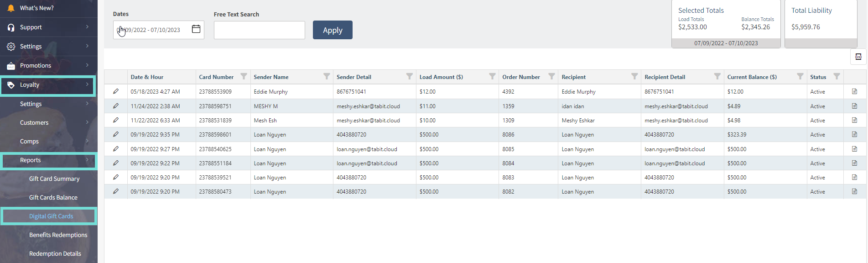The height and width of the screenshot is (263, 868).
Task: Collapse the Reports section
Action: (48, 160)
